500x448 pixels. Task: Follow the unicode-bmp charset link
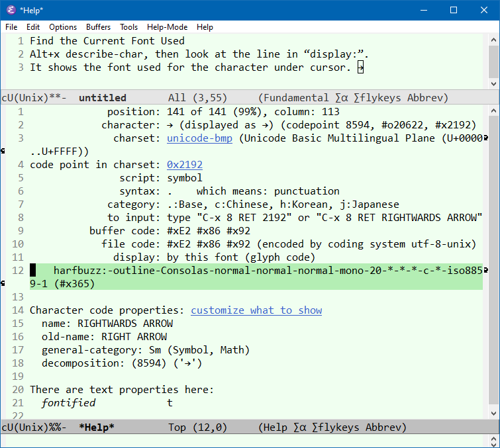tap(199, 138)
